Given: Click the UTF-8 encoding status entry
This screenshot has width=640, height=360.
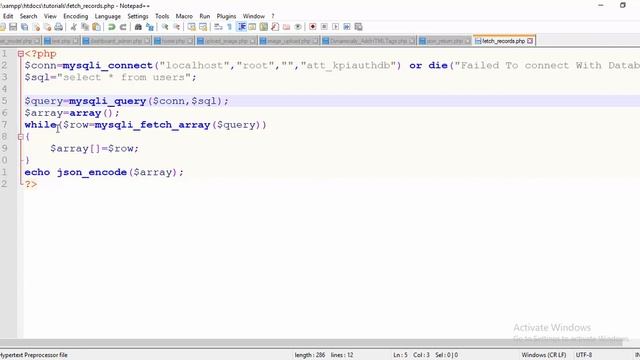Looking at the screenshot, I should [584, 355].
